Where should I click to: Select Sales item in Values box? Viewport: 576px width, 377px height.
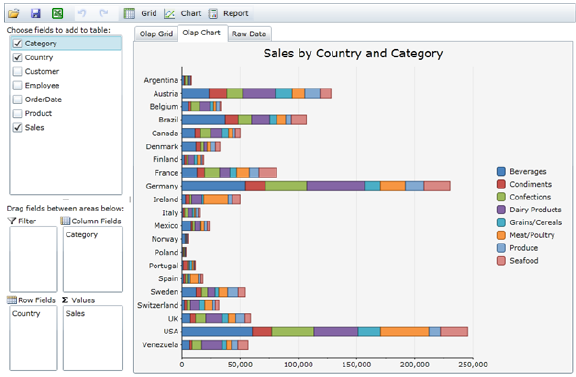(x=75, y=313)
